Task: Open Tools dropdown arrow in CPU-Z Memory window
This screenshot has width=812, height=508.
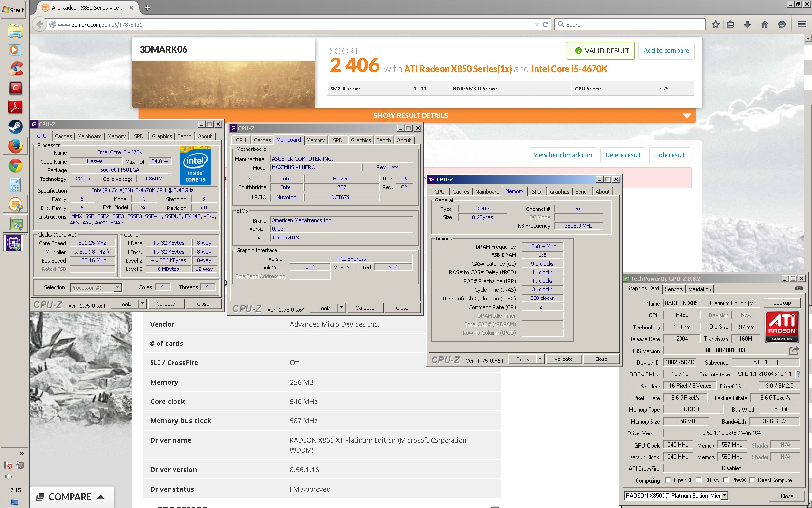Action: point(540,359)
